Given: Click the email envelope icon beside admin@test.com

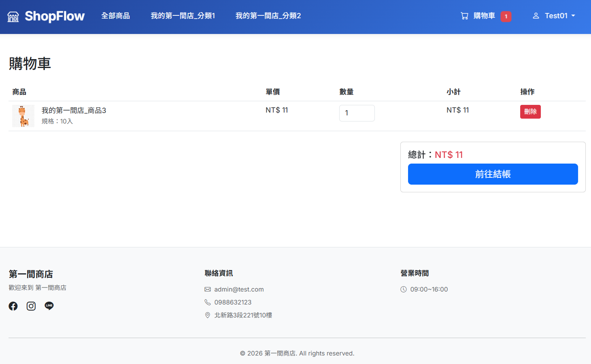Looking at the screenshot, I should pos(207,289).
